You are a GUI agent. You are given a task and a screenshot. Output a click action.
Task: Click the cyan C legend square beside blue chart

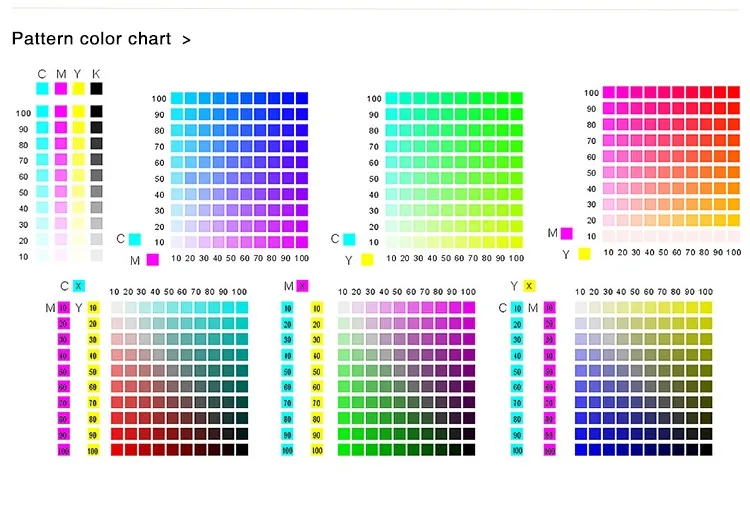click(x=135, y=239)
